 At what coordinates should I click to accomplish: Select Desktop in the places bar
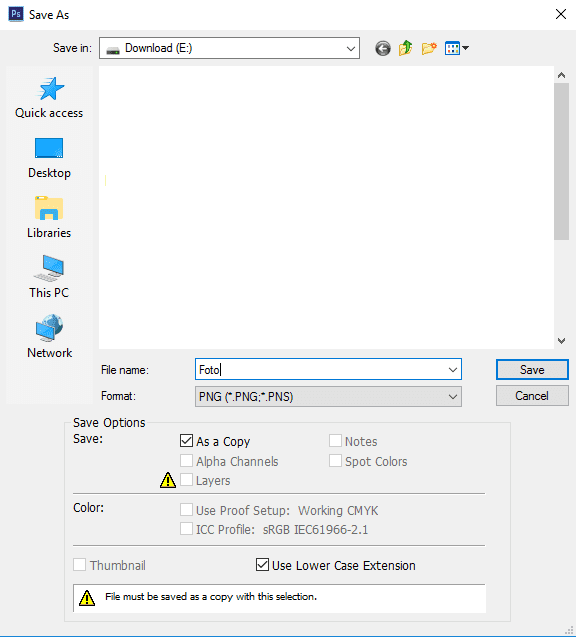tap(49, 158)
